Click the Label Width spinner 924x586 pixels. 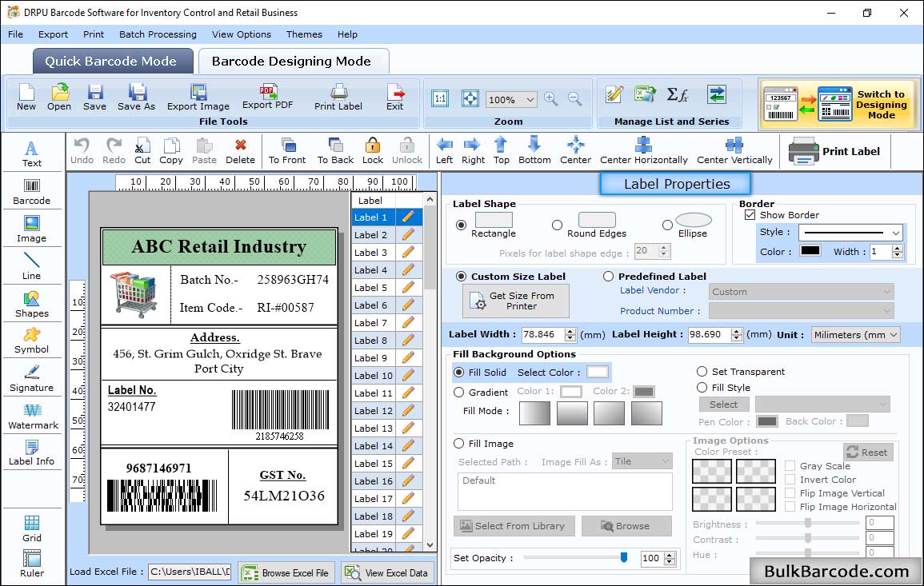[570, 334]
